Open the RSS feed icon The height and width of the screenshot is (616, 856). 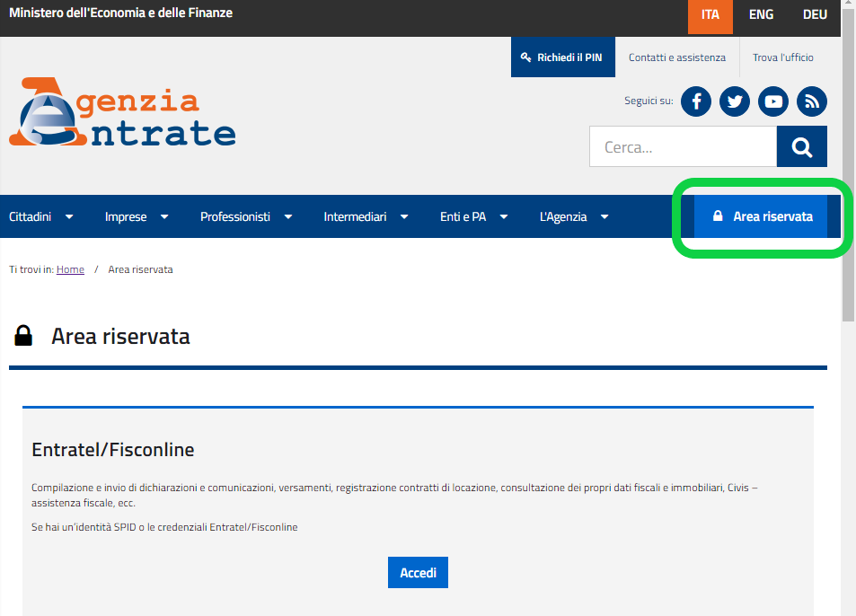[x=812, y=101]
